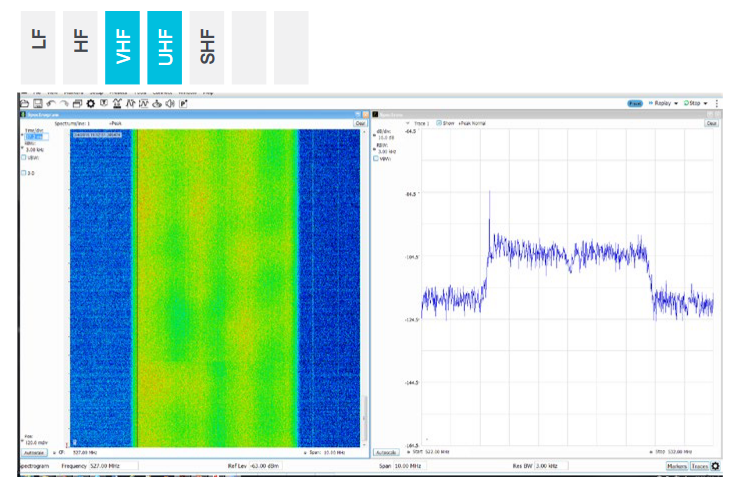
Task: Click the undo arrow icon
Action: click(51, 103)
